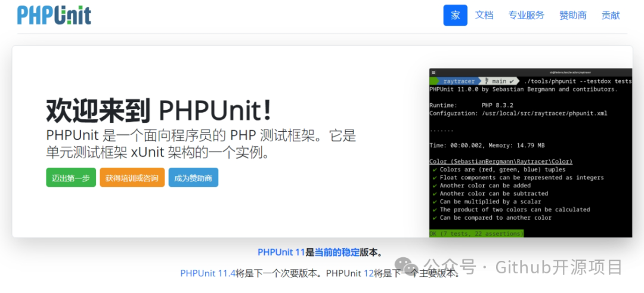Open the 当前的稳定 link

337,252
